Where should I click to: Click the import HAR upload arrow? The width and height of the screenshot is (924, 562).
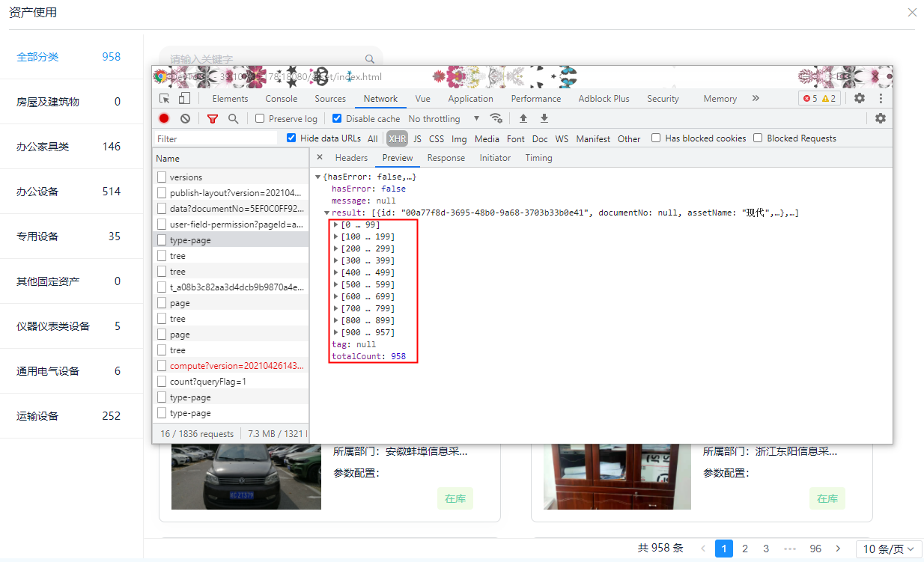point(523,118)
